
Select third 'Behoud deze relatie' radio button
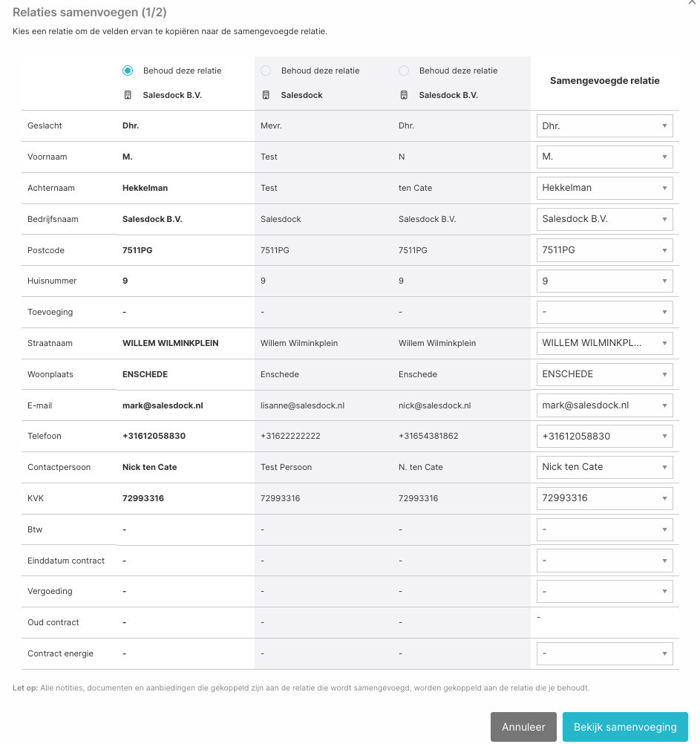pos(404,71)
